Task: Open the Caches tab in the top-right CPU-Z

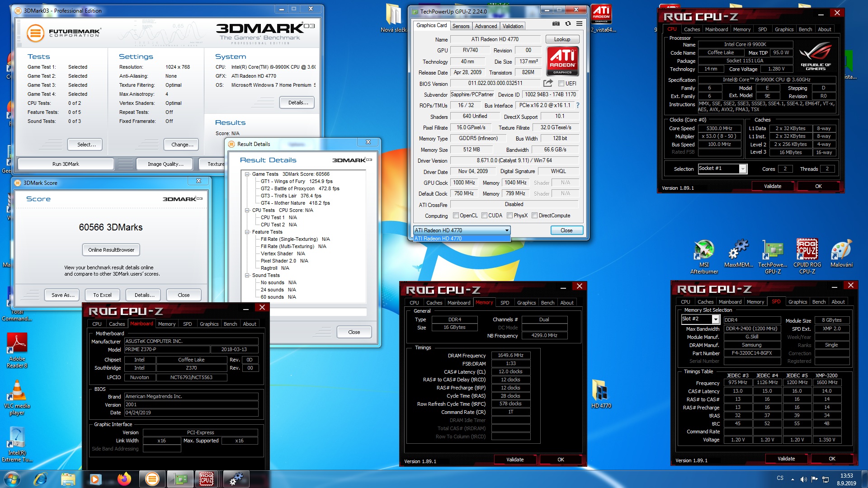Action: (692, 29)
